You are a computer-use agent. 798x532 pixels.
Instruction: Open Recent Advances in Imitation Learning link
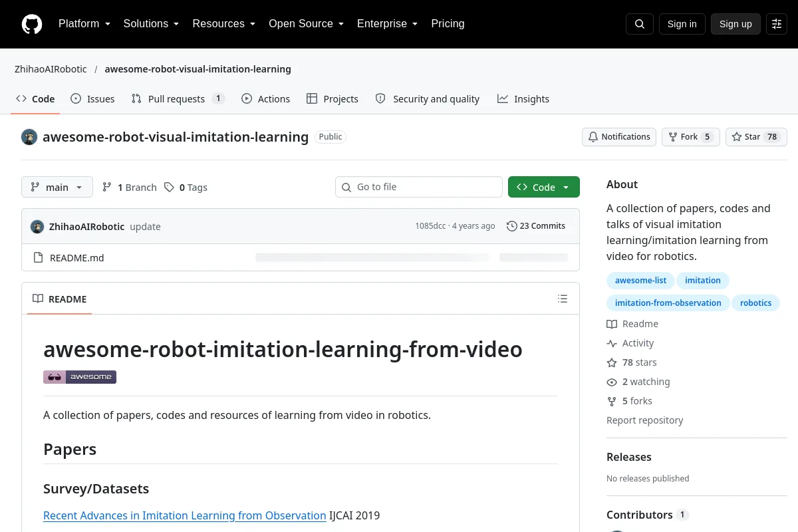point(185,515)
